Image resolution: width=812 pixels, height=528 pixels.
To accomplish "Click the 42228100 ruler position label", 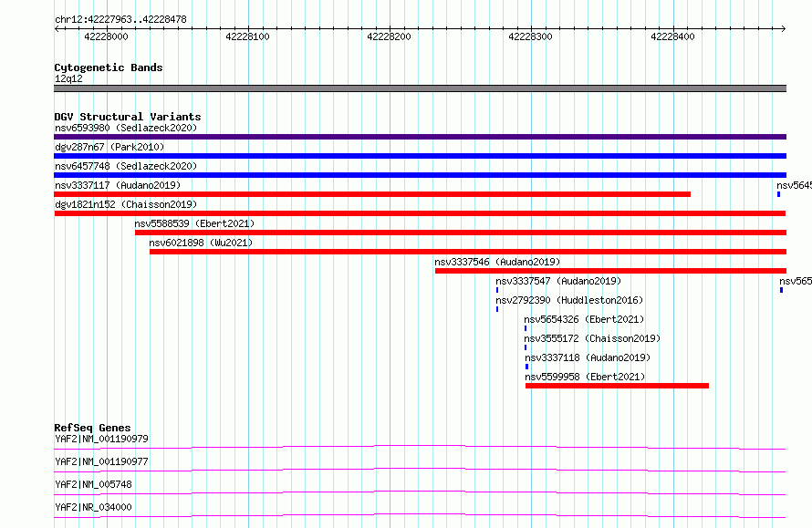I will pyautogui.click(x=247, y=36).
